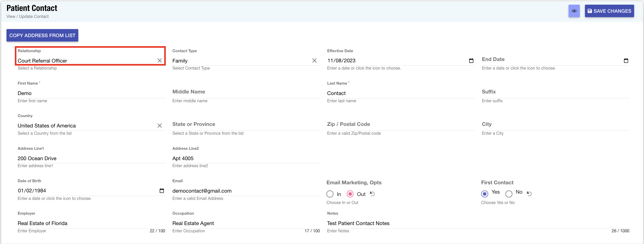Viewport: 644px width, 244px height.
Task: Clear the Contact Type selection
Action: pos(314,60)
